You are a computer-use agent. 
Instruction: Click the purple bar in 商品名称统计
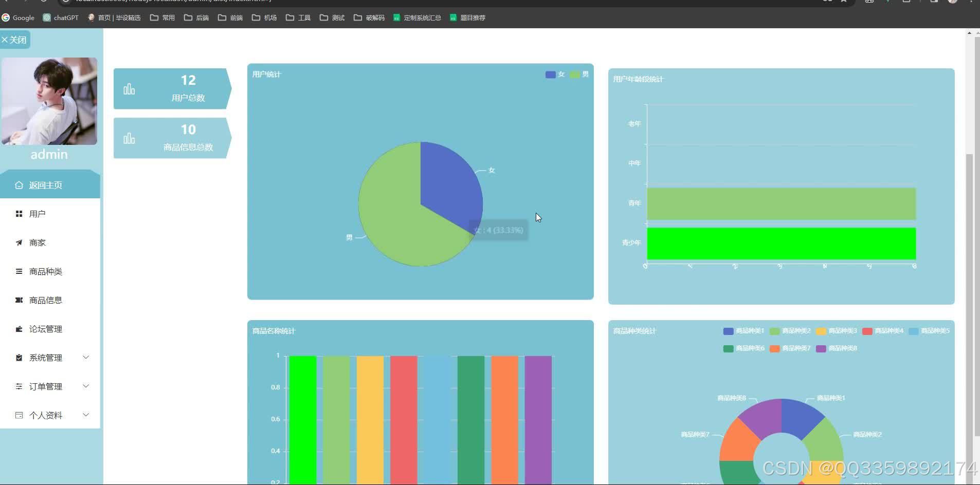(538, 420)
